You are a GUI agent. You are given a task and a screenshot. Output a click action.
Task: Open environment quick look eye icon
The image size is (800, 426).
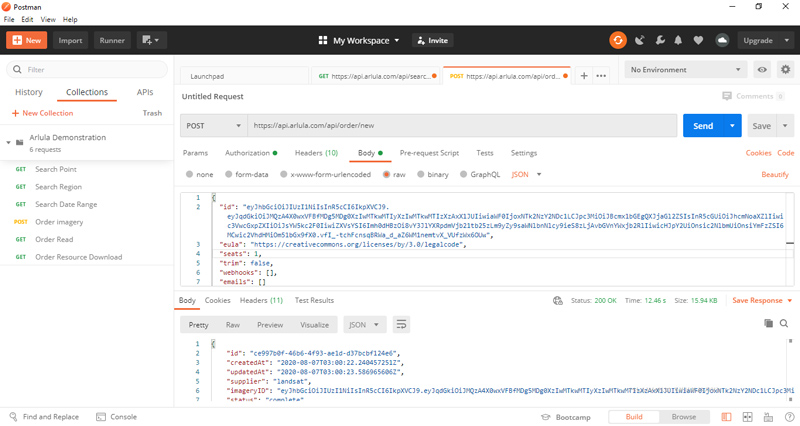[762, 69]
